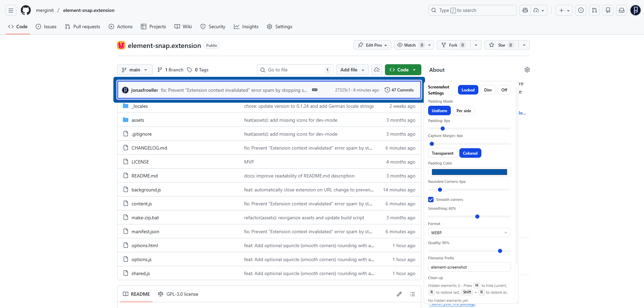
Task: Uncheck the Smooth corners checkbox
Action: click(430, 200)
